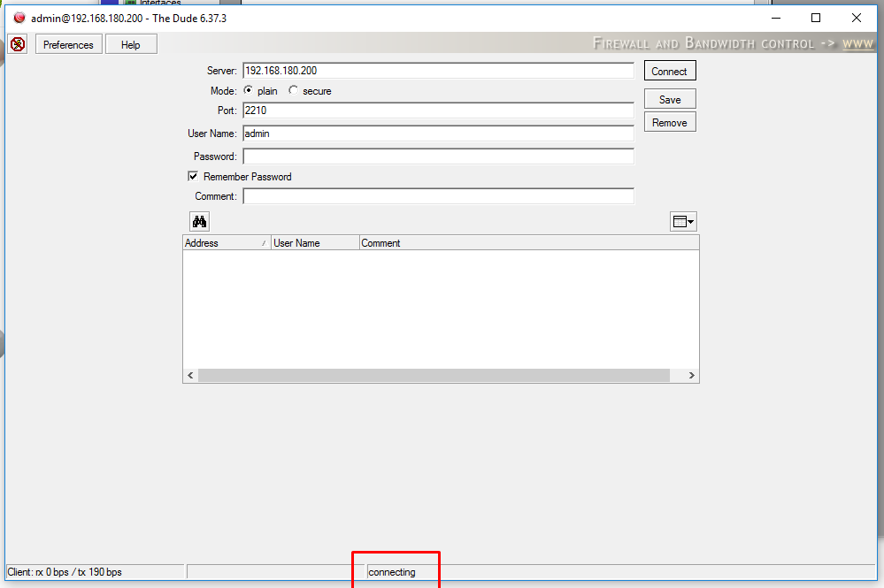
Task: Click the disconnect icon in toolbar
Action: (18, 44)
